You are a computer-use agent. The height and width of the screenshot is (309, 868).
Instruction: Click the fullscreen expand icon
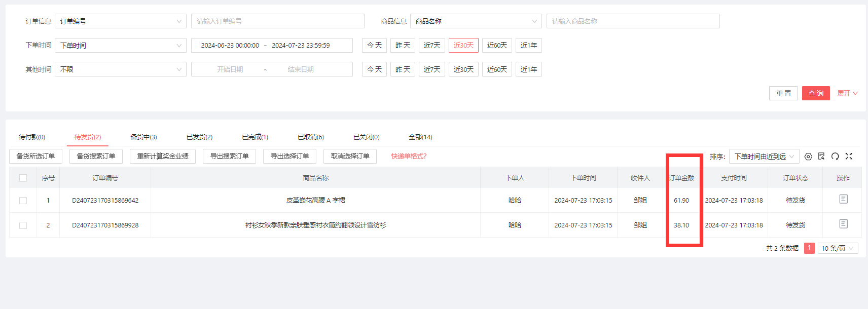[849, 157]
